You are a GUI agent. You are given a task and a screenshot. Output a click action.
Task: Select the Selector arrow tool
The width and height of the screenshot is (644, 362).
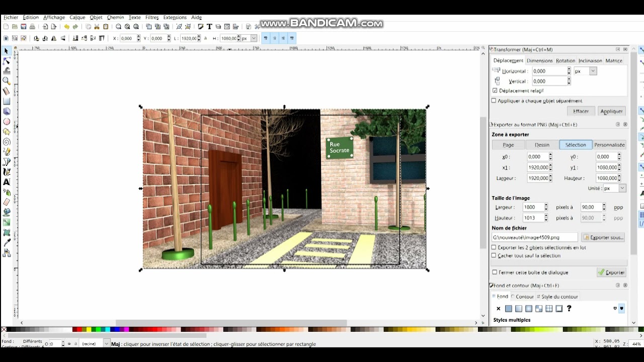[x=7, y=51]
